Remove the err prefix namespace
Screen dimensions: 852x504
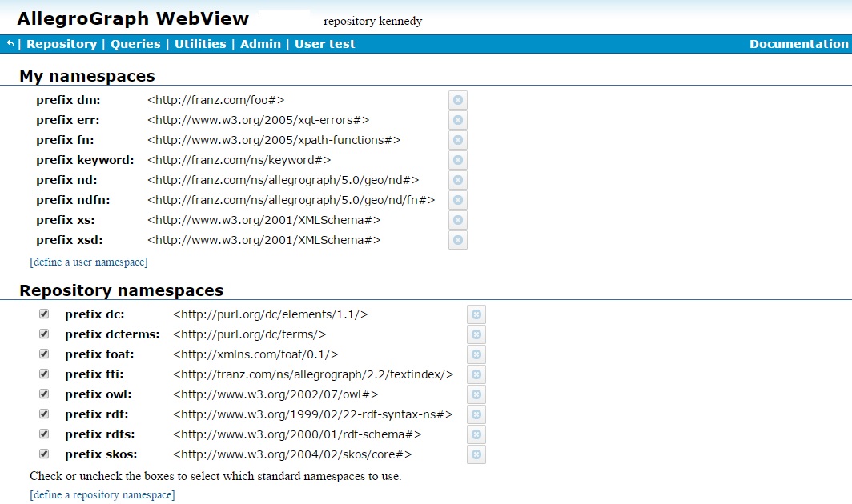457,120
